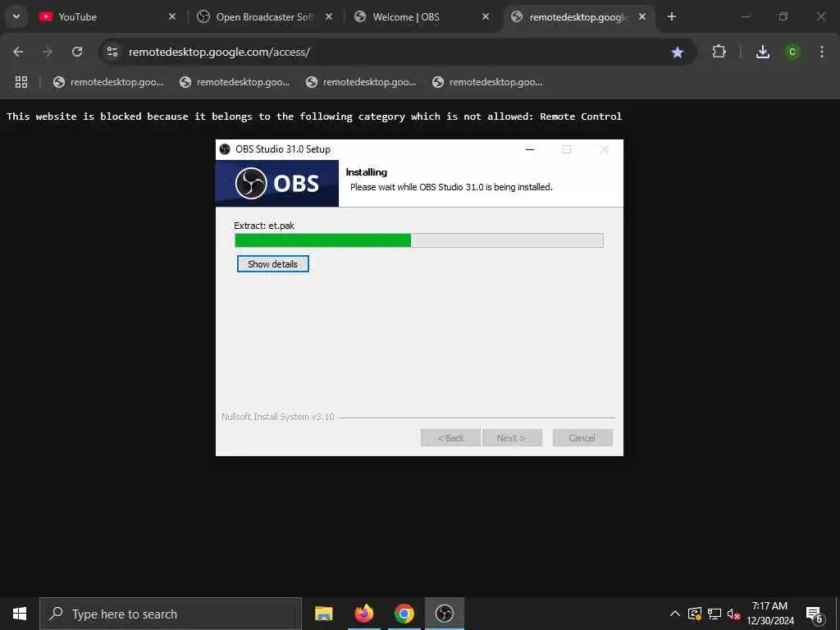The height and width of the screenshot is (630, 840).
Task: Open a new browser tab
Action: 671,17
